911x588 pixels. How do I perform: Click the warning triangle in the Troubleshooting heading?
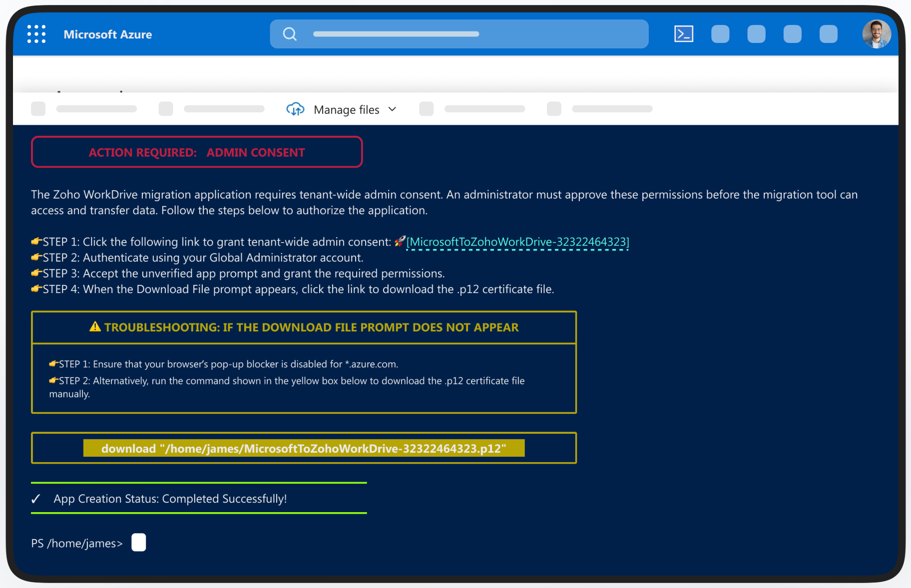(x=95, y=327)
